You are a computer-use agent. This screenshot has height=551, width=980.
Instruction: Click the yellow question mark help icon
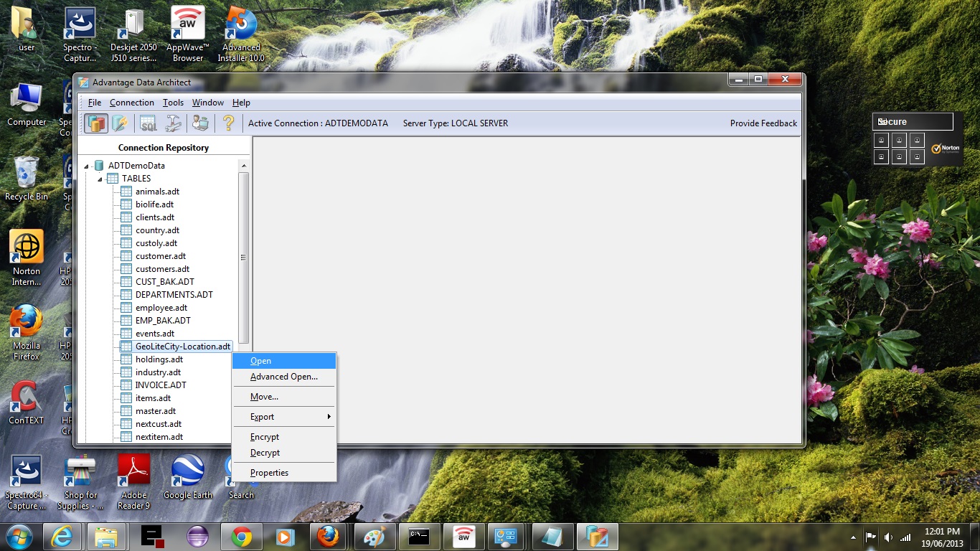point(228,123)
